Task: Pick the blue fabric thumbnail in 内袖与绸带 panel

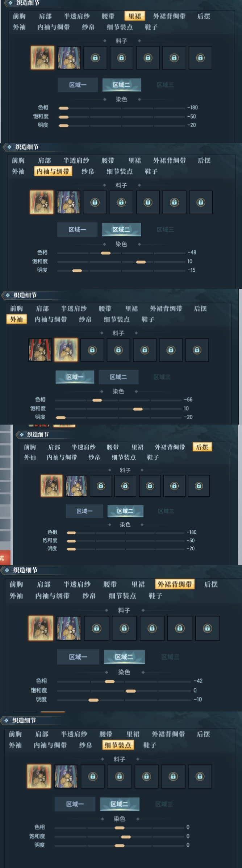Action: [68, 202]
